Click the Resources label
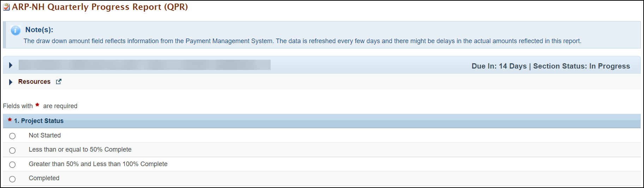 pos(34,82)
